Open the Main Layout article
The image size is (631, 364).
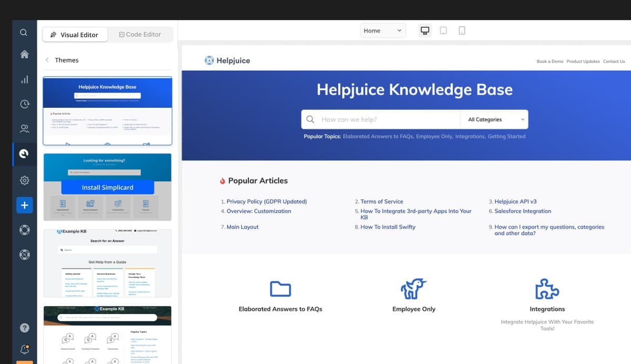point(242,227)
